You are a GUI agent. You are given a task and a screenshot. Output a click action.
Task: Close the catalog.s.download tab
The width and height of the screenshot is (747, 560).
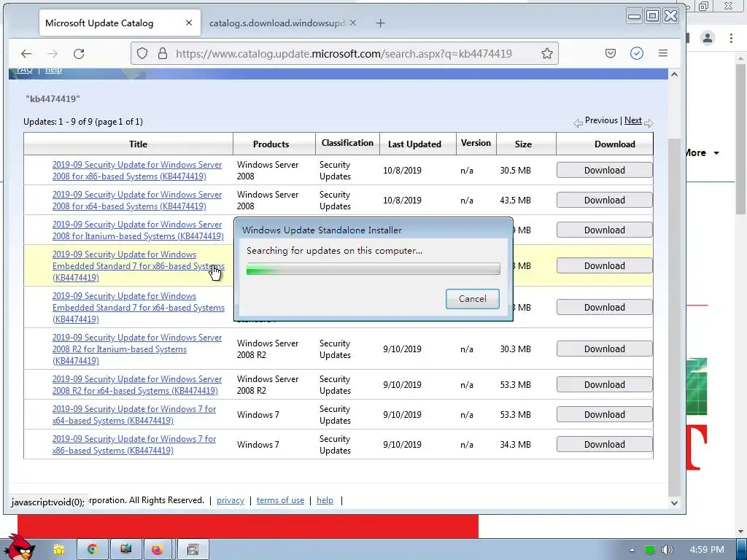pyautogui.click(x=352, y=23)
